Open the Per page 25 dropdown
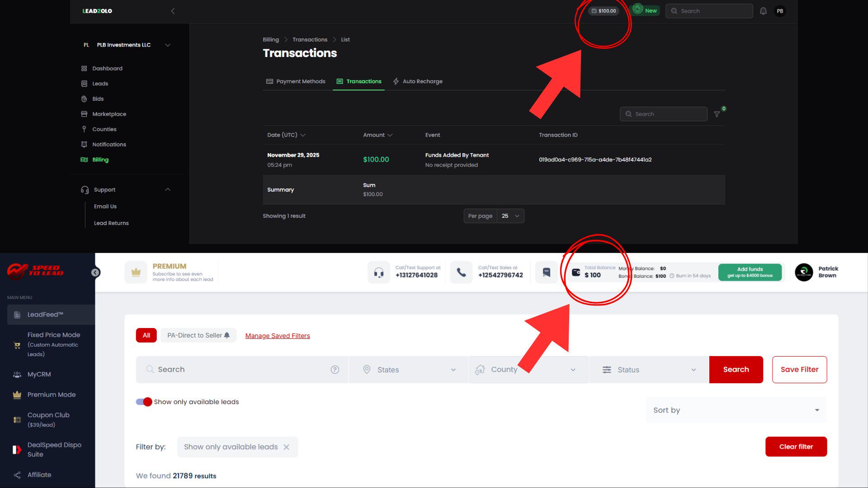 coord(510,216)
